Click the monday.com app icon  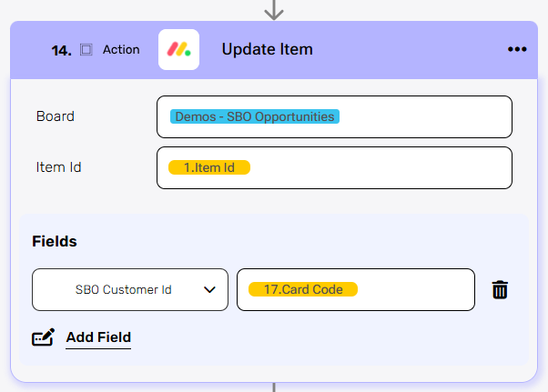(178, 49)
